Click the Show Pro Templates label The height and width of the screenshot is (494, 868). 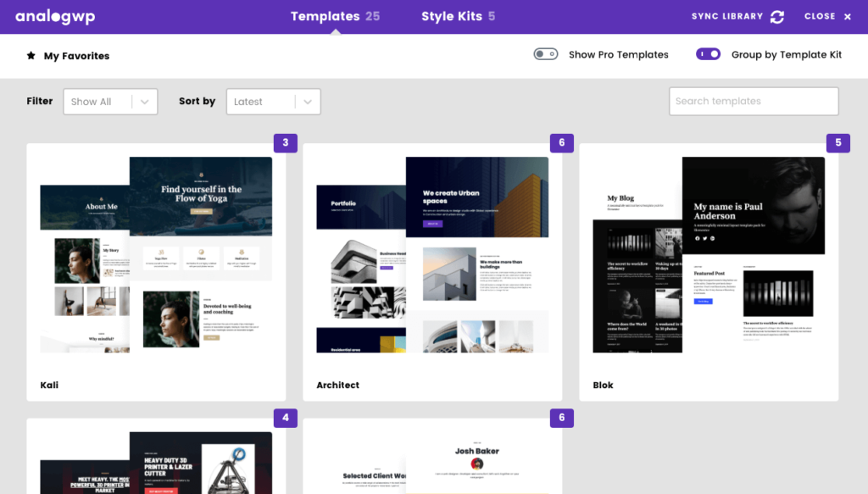tap(618, 55)
